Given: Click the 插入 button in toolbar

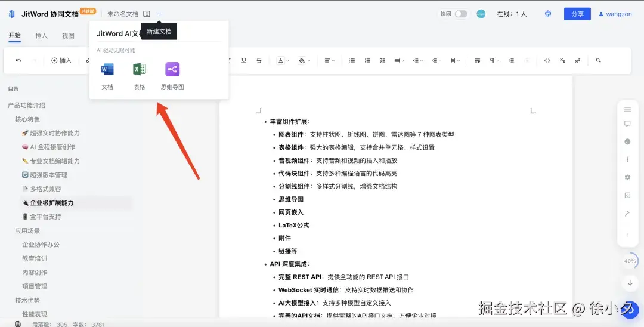Looking at the screenshot, I should 61,60.
